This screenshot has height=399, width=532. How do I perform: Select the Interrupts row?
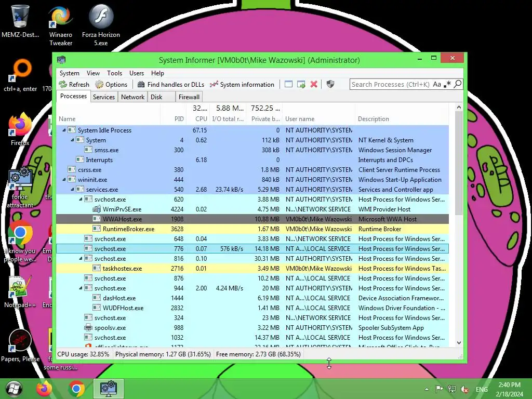[x=252, y=160]
